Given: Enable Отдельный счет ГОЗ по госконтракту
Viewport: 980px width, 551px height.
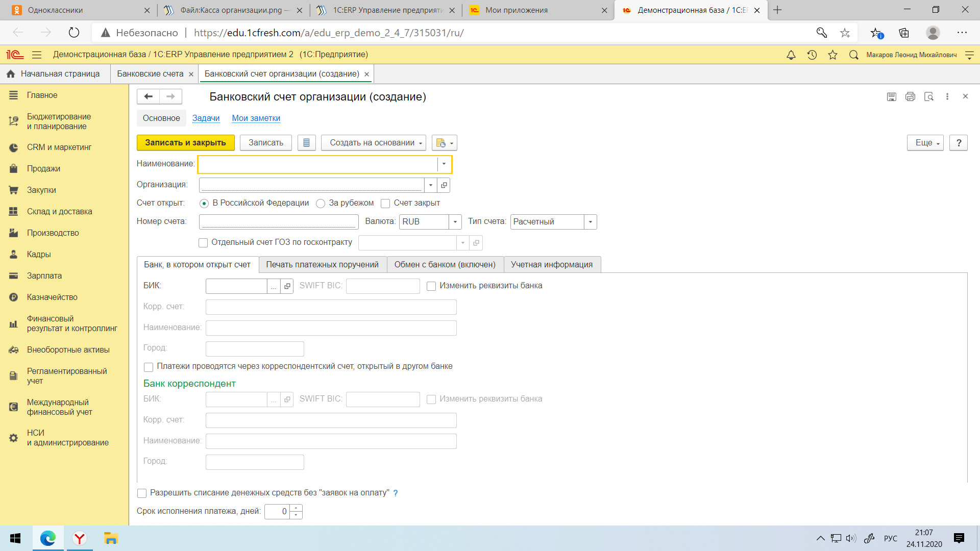Looking at the screenshot, I should pos(203,243).
